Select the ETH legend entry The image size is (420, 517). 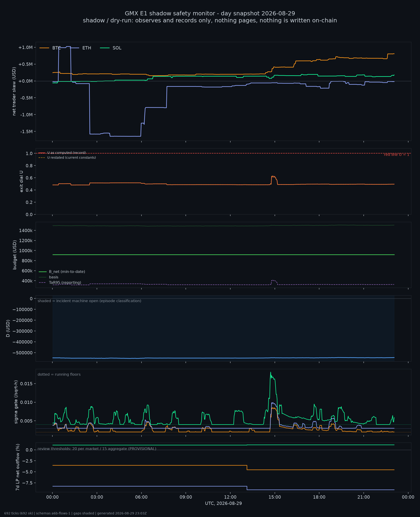click(80, 48)
